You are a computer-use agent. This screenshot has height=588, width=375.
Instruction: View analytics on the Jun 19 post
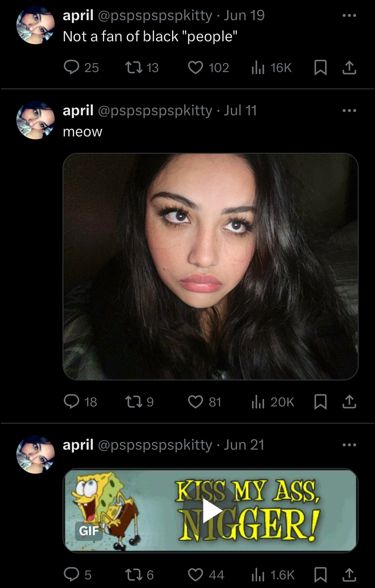258,68
